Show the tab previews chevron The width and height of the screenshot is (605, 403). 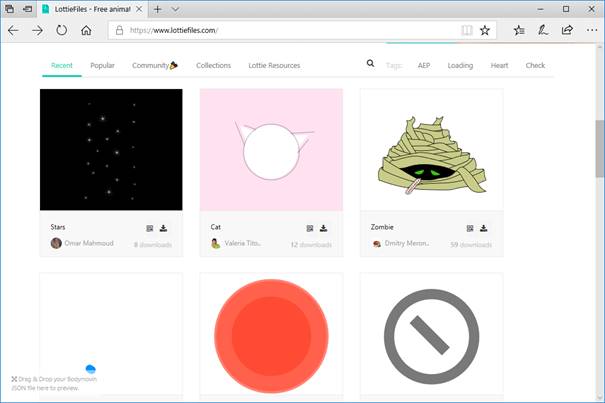[x=175, y=9]
